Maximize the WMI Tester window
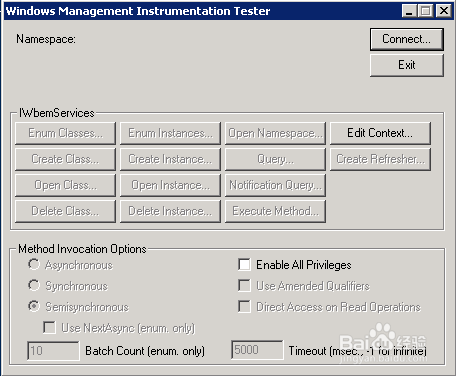Screen dimensions: 456x376 (425, 11)
